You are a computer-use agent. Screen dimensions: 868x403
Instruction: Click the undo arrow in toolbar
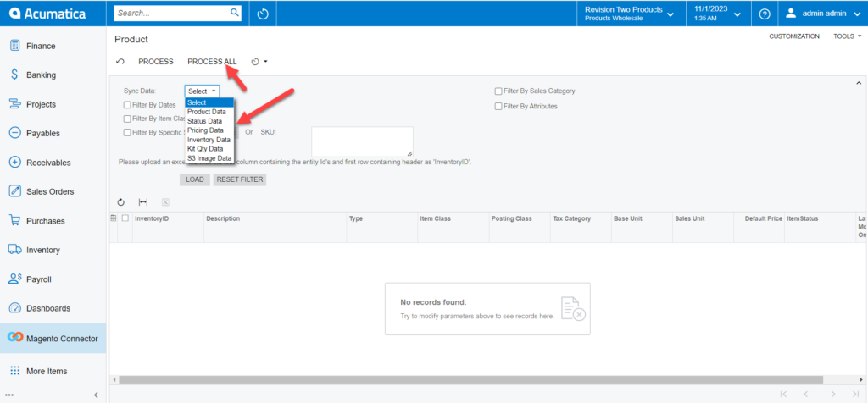[120, 61]
